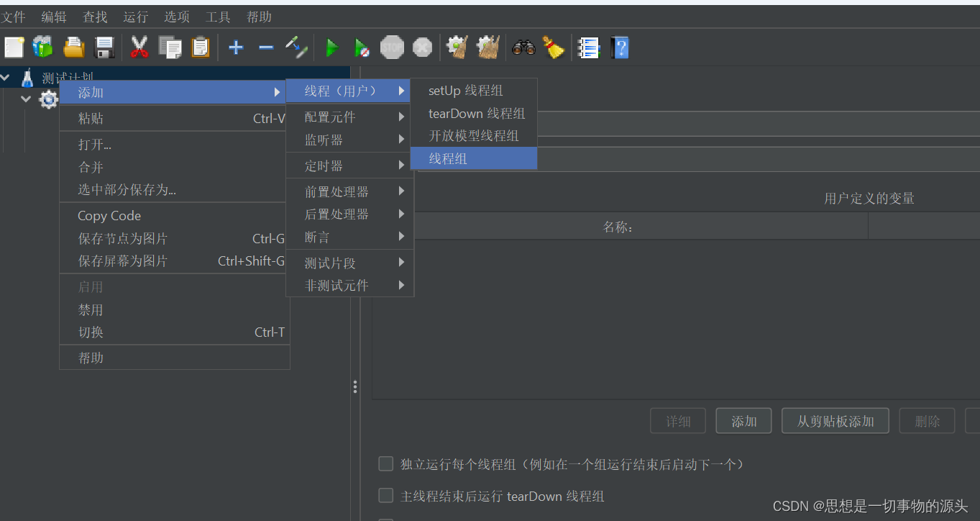This screenshot has width=980, height=521.
Task: Click 从剪贴板添加 button
Action: pyautogui.click(x=835, y=421)
